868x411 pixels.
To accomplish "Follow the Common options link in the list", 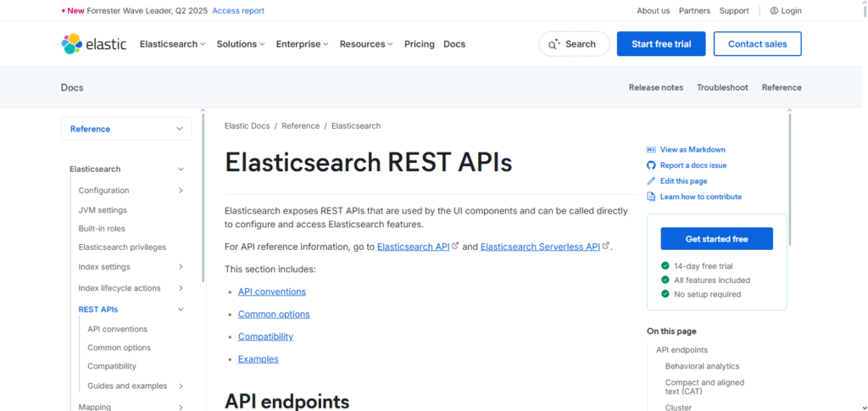I will [x=274, y=314].
